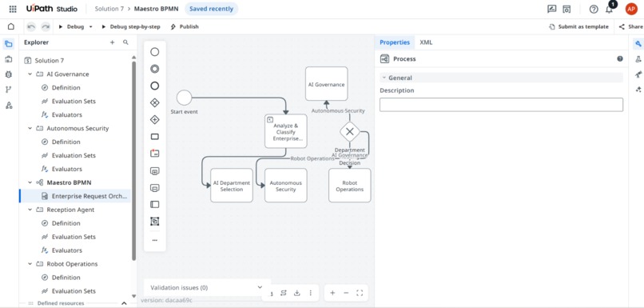The width and height of the screenshot is (644, 308).
Task: Undo the last action
Action: point(31,26)
